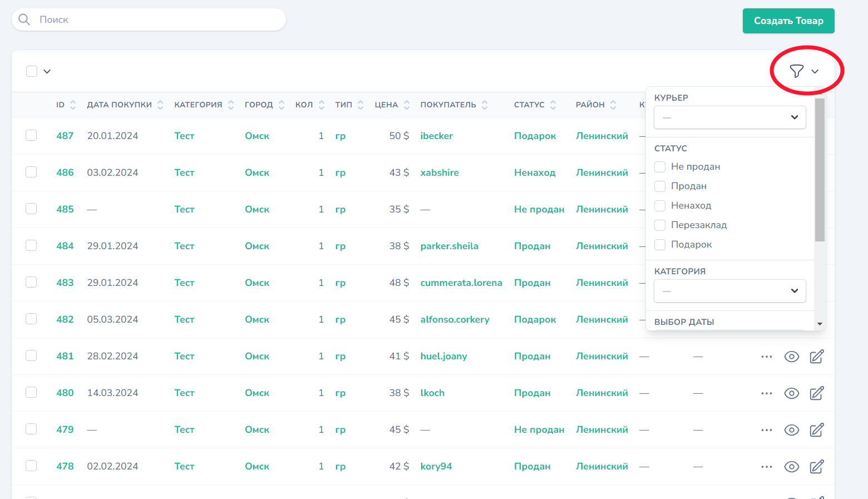This screenshot has width=868, height=499.
Task: Sort by Дата покупки column
Action: [160, 105]
